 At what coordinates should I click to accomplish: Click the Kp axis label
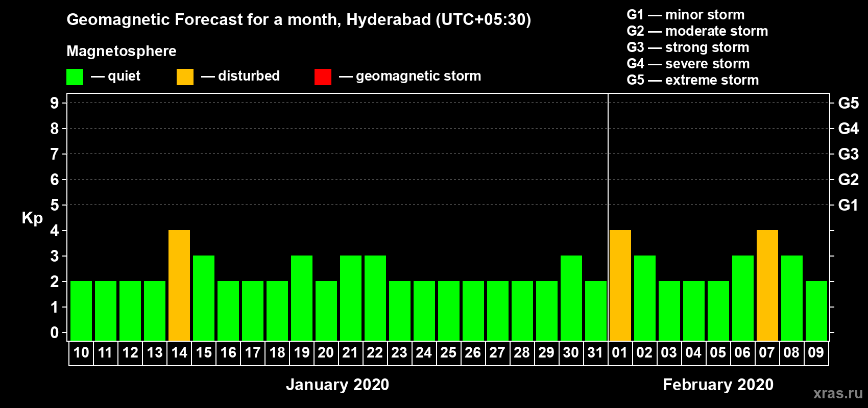(x=32, y=218)
